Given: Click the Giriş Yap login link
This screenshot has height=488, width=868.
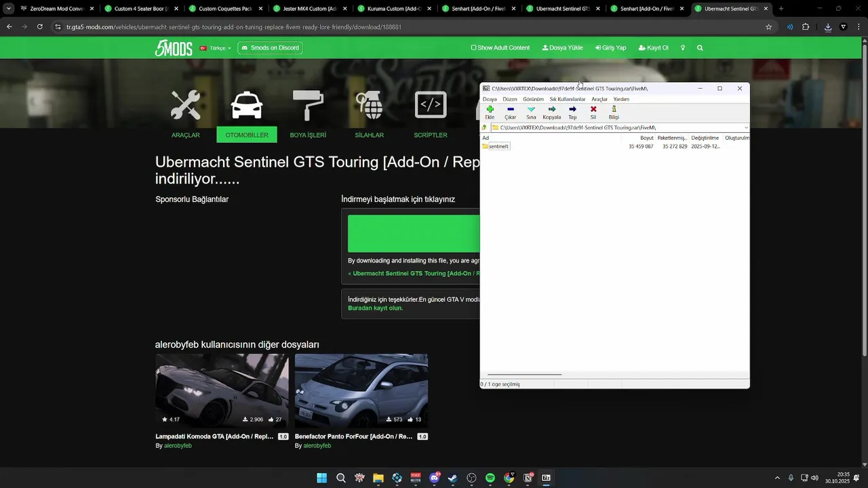Looking at the screenshot, I should 611,48.
